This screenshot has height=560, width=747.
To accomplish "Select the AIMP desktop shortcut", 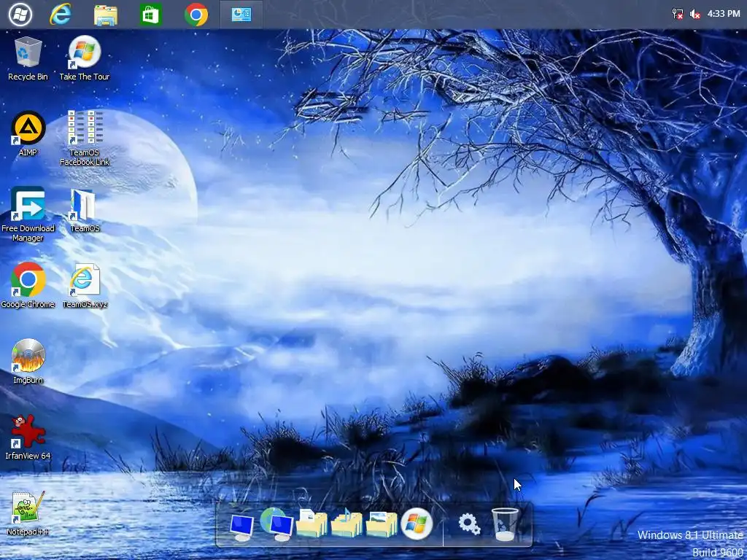I will coord(28,134).
